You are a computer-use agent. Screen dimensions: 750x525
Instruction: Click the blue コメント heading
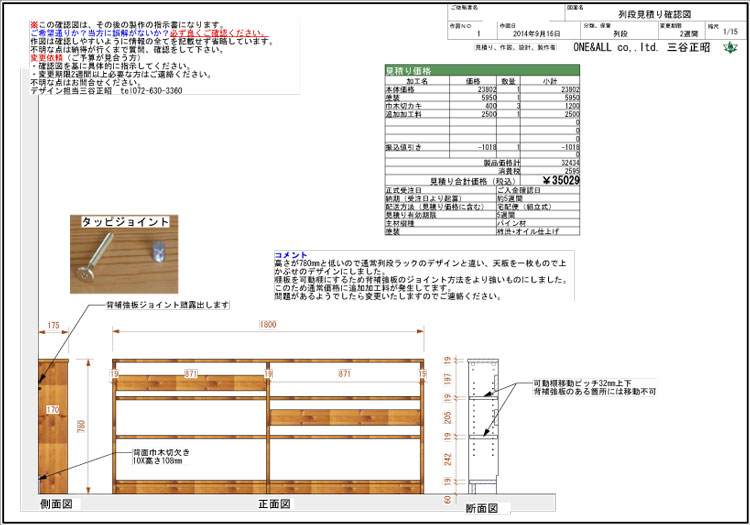(291, 256)
